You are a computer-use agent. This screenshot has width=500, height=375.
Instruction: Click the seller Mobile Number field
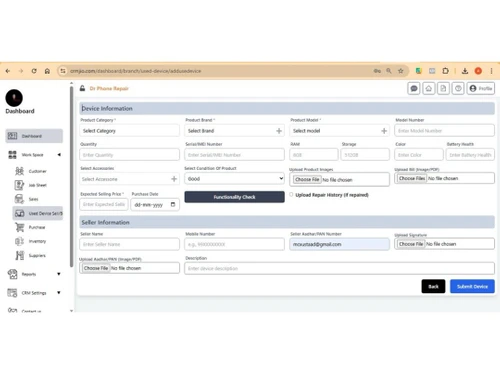click(234, 244)
